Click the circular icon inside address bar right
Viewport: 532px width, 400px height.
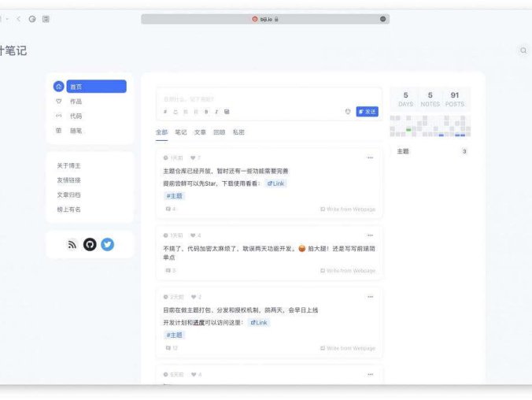(382, 19)
